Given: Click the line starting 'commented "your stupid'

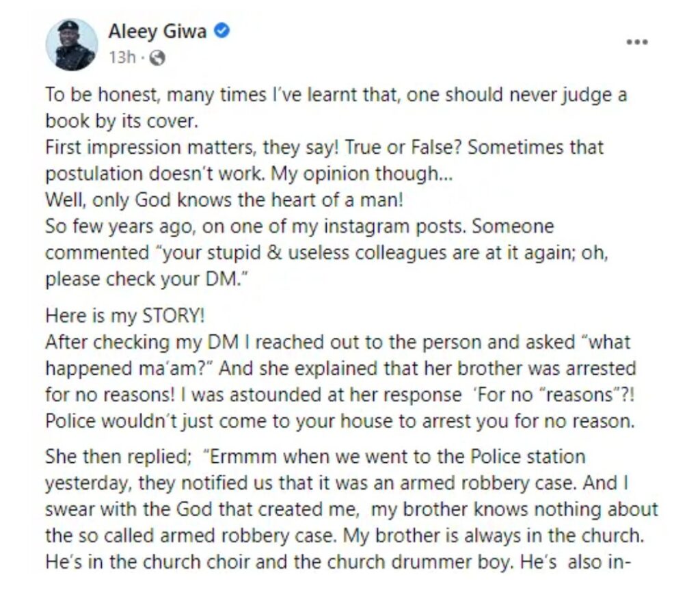Looking at the screenshot, I should (327, 253).
